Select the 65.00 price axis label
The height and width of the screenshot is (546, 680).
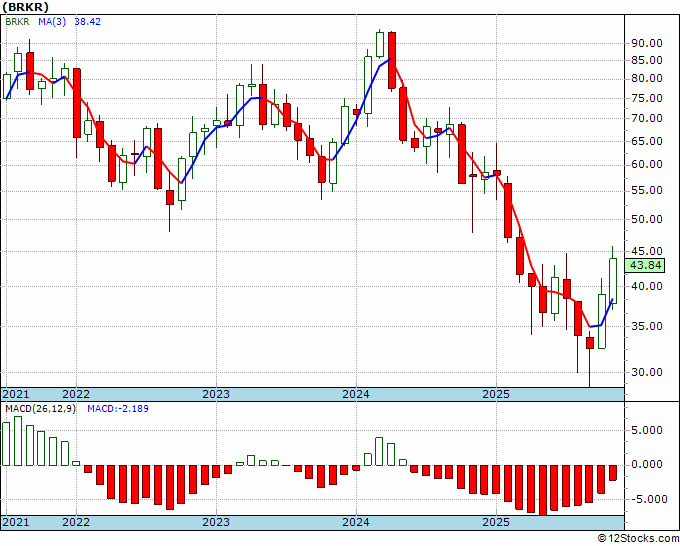(x=647, y=141)
